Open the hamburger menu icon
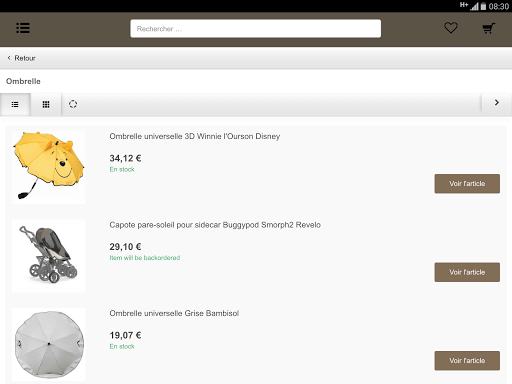 (x=23, y=28)
